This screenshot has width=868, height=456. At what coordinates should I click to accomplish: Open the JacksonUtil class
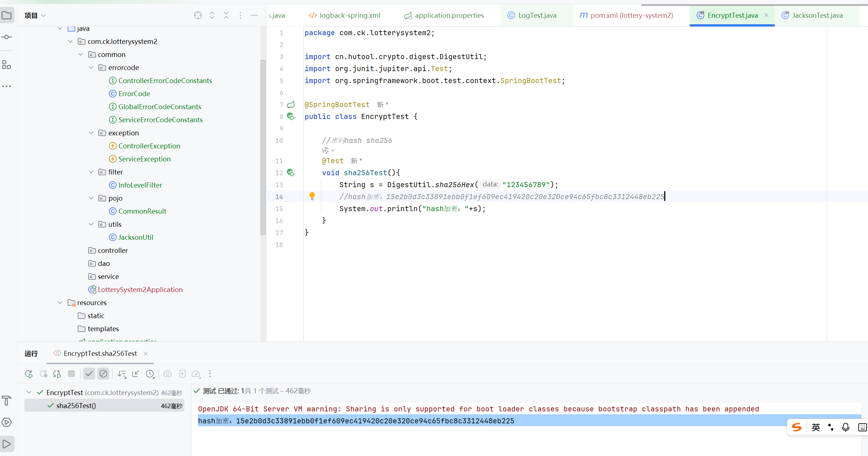pos(136,237)
